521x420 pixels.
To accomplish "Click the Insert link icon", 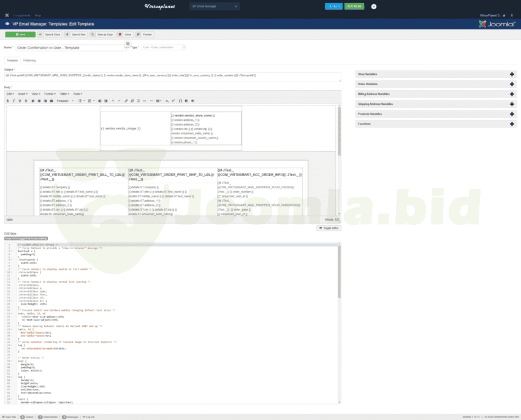I will 126,101.
